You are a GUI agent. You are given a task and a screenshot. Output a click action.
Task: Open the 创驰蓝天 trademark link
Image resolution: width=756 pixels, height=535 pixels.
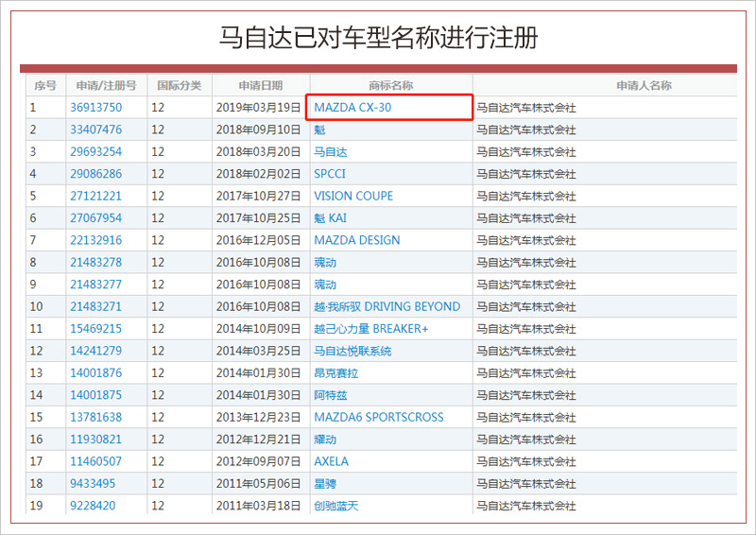point(336,506)
